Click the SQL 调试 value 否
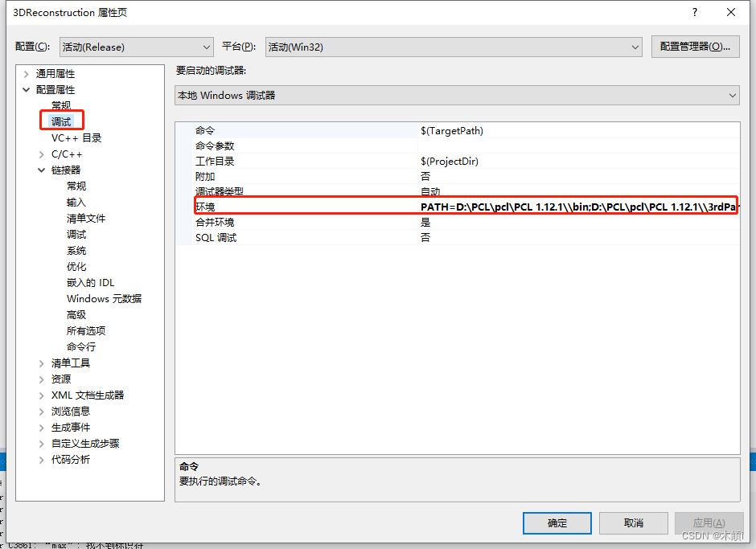Screen dimensions: 756x549 click(x=425, y=238)
